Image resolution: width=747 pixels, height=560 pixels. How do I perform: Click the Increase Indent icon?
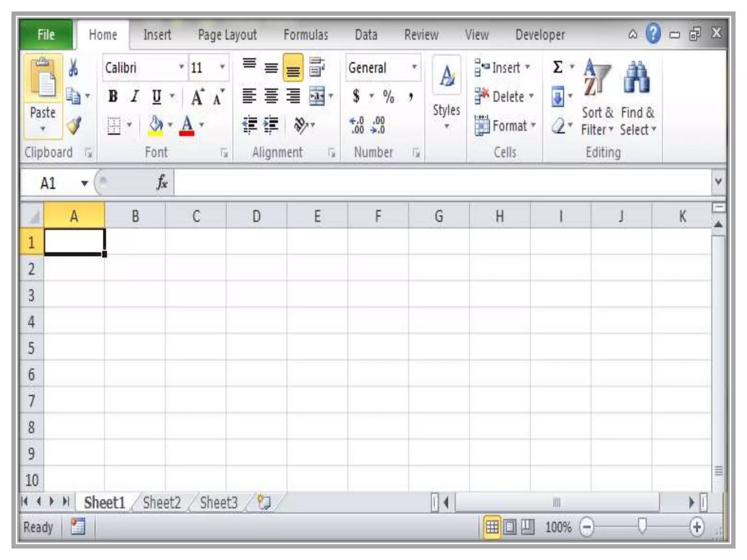click(271, 125)
